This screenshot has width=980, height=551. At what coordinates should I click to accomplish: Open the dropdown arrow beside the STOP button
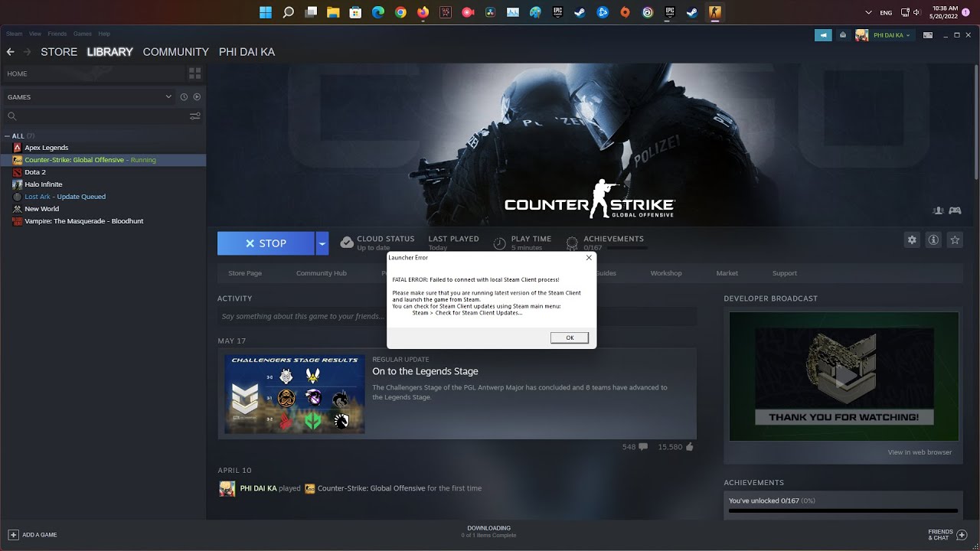pyautogui.click(x=322, y=243)
